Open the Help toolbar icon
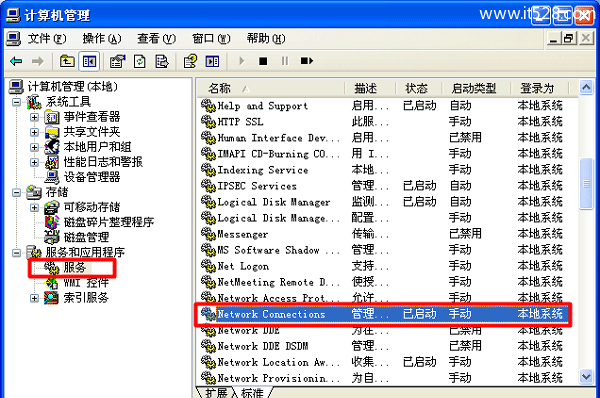Screen dimensions: 600x398 pyautogui.click(x=190, y=61)
